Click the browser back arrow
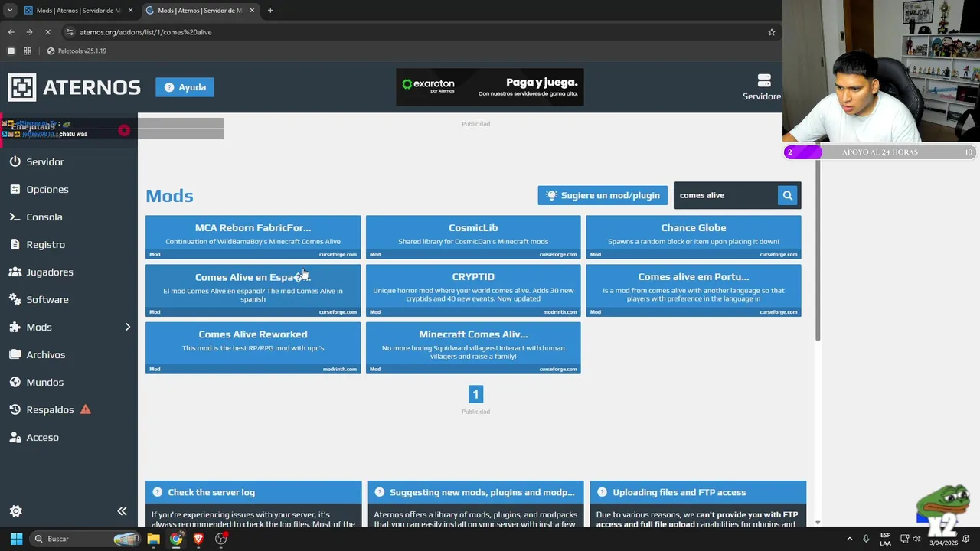This screenshot has height=551, width=980. [11, 32]
